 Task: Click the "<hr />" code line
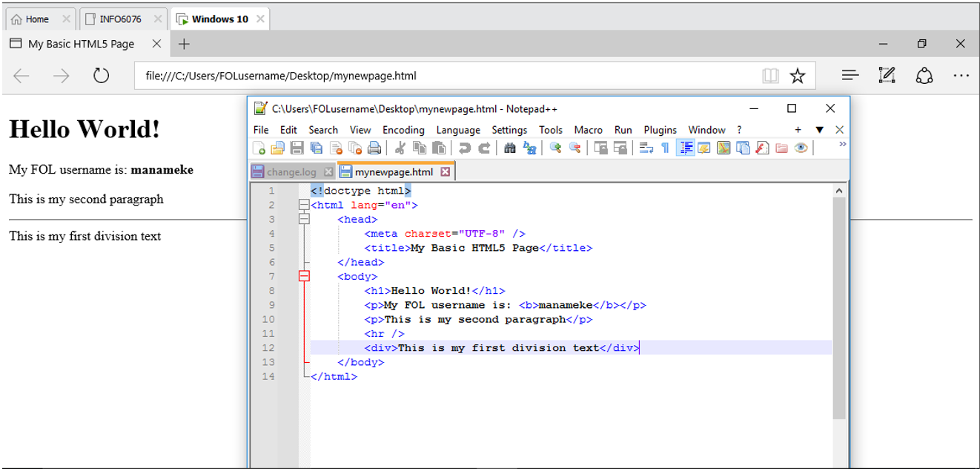coord(384,333)
